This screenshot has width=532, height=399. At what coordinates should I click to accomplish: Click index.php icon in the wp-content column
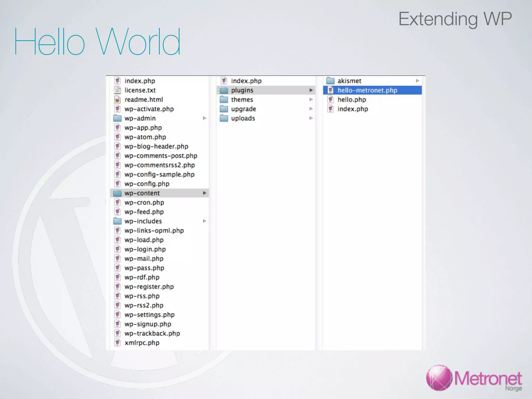[x=224, y=81]
